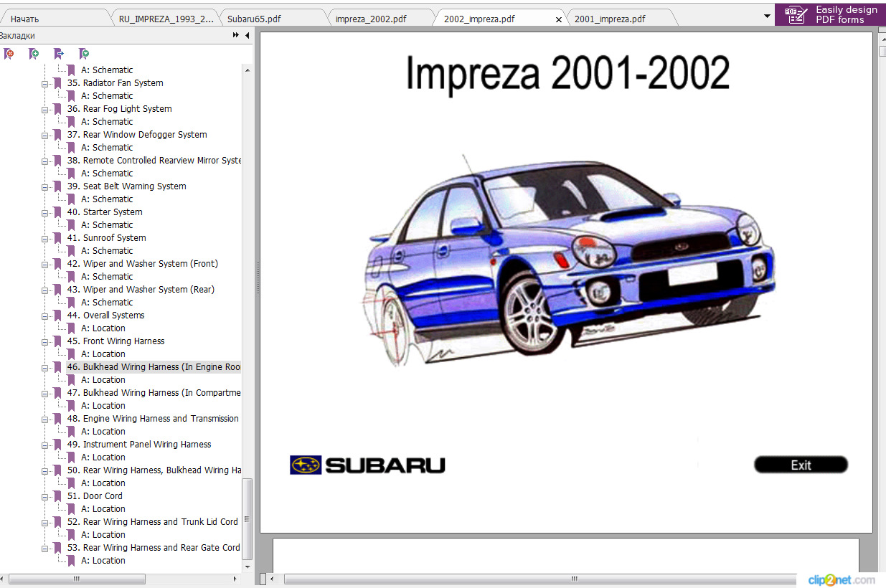886x588 pixels.
Task: Collapse the 44. Overall Systems node
Action: (45, 316)
